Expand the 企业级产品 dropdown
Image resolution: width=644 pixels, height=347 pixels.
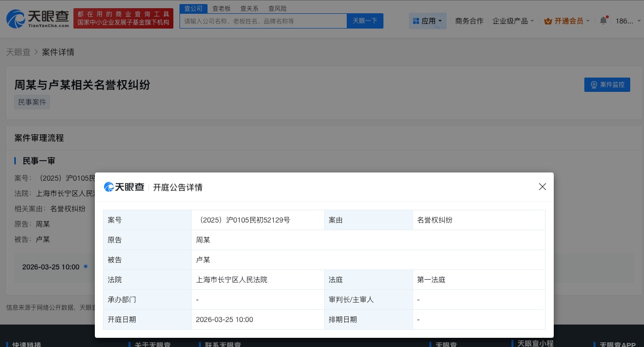click(x=512, y=21)
